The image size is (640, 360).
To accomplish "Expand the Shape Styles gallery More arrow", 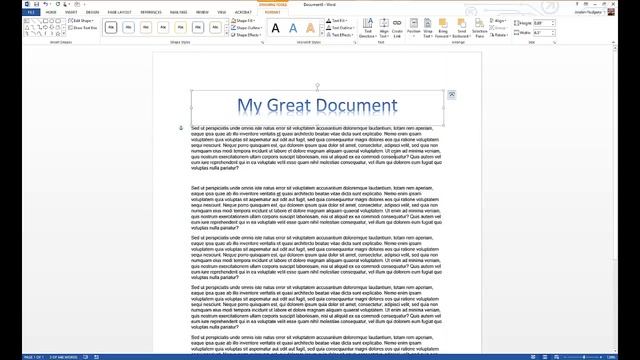I will (227, 34).
